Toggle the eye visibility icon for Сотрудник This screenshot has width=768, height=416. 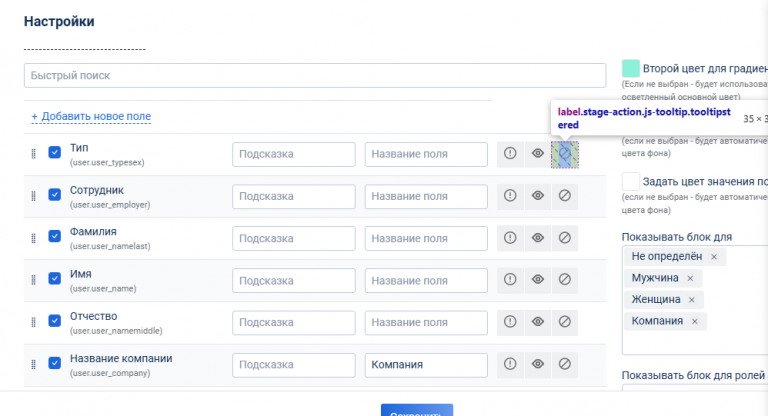tap(538, 196)
